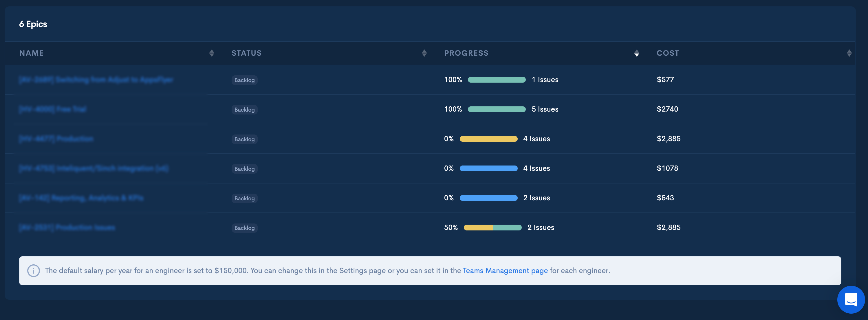Screen dimensions: 868x320
Task: Click the info icon in salary notice
Action: (x=33, y=270)
